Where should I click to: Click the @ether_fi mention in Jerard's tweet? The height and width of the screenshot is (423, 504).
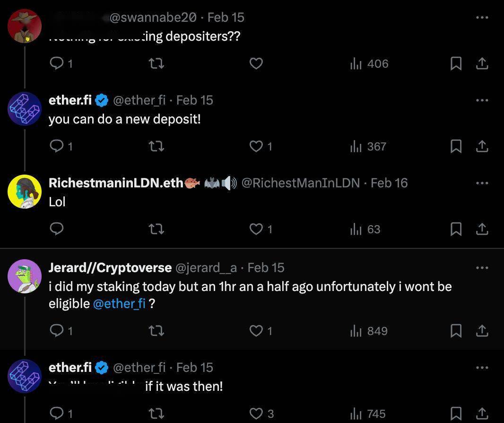click(x=120, y=304)
